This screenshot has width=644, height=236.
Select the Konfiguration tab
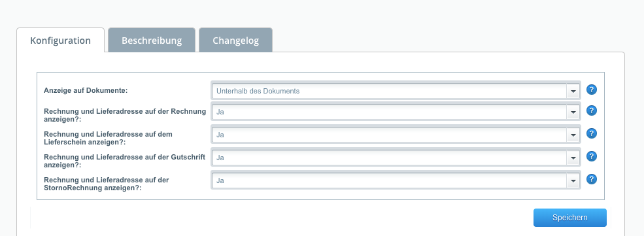click(60, 41)
